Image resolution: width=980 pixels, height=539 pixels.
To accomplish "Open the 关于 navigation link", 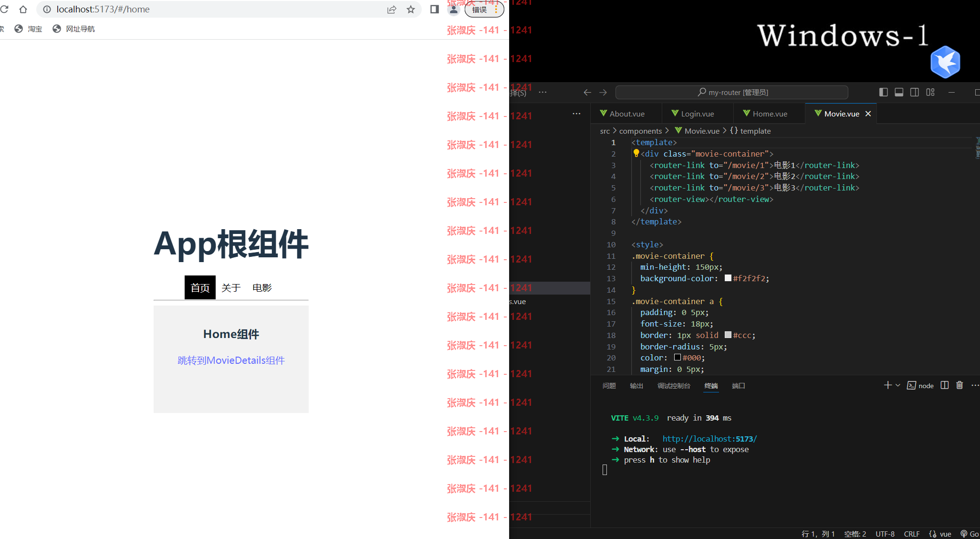I will [231, 287].
